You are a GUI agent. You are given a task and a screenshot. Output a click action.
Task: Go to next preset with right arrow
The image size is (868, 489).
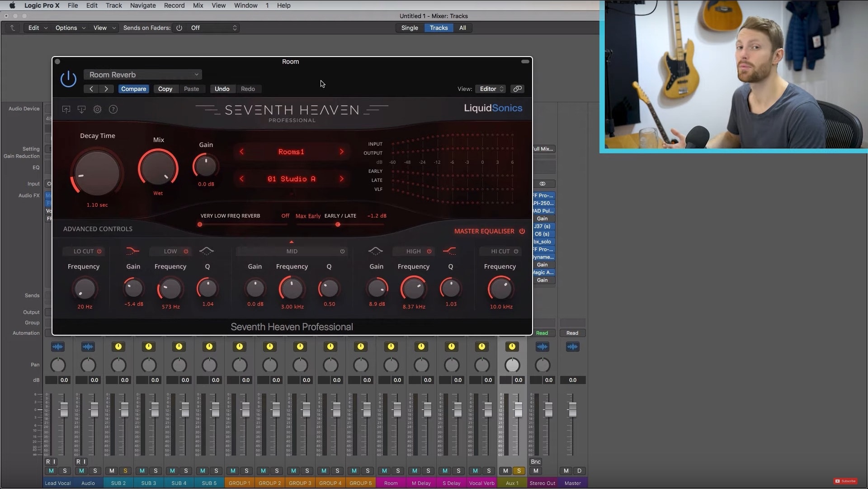106,89
